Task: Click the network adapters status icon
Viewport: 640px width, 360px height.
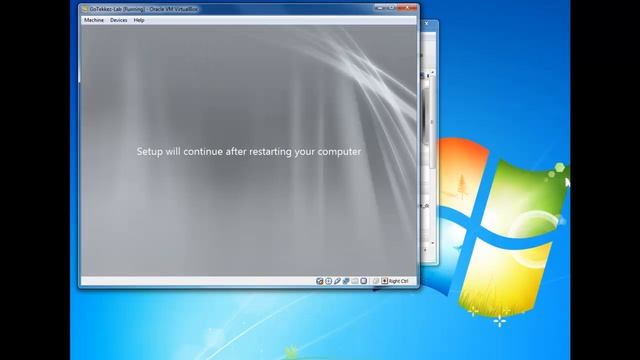Action: pyautogui.click(x=346, y=281)
